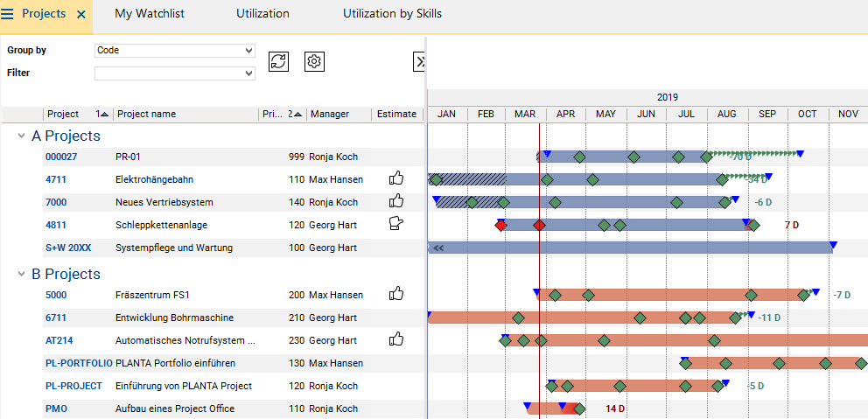868x419 pixels.
Task: Collapse the A Projects group
Action: click(21, 136)
